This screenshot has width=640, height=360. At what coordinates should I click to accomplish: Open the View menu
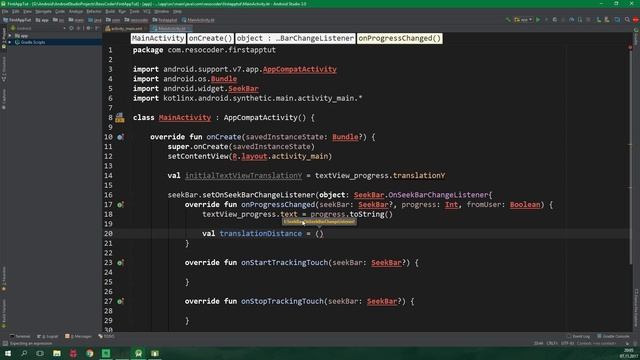point(27,11)
